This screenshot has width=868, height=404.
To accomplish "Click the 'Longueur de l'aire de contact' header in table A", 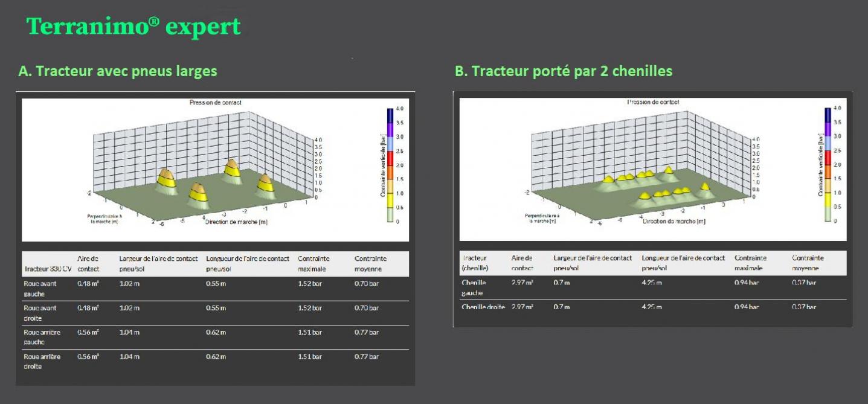I will pyautogui.click(x=248, y=263).
